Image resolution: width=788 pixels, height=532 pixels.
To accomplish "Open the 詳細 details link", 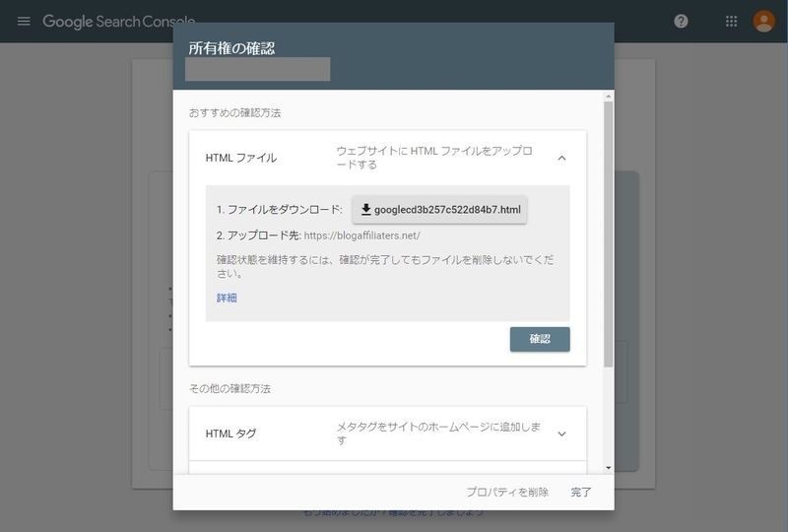I will [x=227, y=298].
